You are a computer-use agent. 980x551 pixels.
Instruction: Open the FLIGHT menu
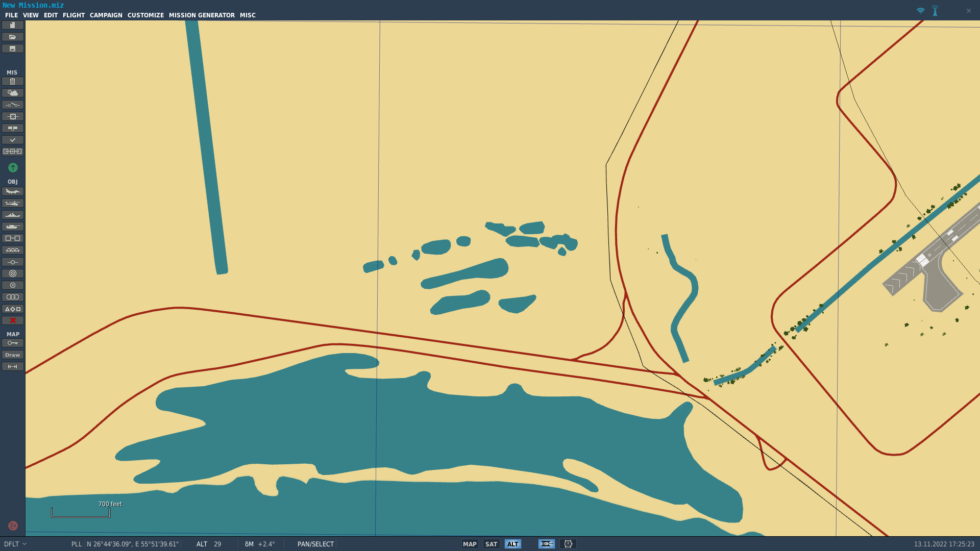(73, 15)
